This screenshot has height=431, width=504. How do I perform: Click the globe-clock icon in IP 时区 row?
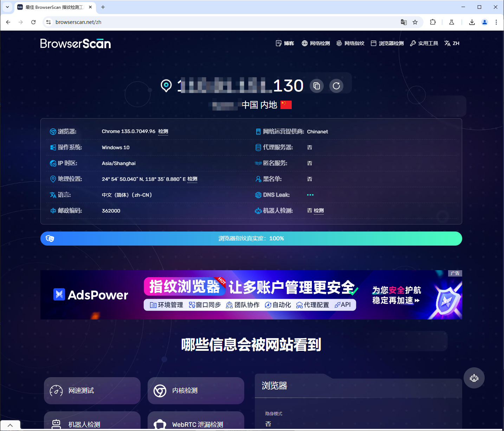(53, 163)
